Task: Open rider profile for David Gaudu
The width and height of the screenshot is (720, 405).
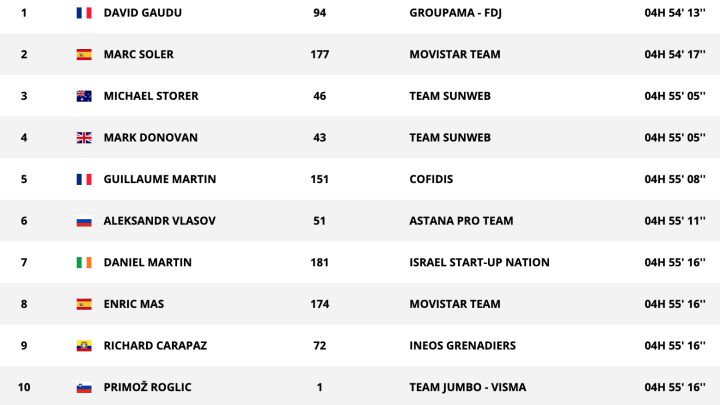Action: pos(143,13)
